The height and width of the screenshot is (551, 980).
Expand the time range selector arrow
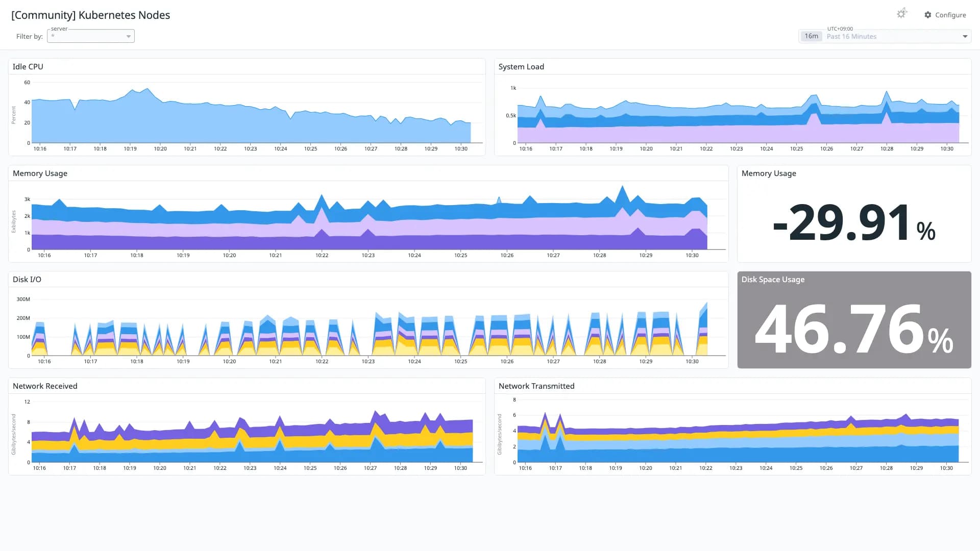(965, 36)
